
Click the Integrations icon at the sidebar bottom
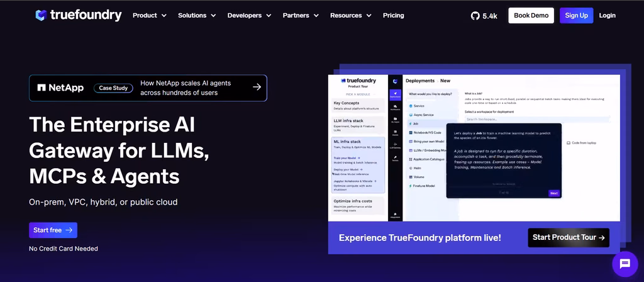tap(395, 215)
